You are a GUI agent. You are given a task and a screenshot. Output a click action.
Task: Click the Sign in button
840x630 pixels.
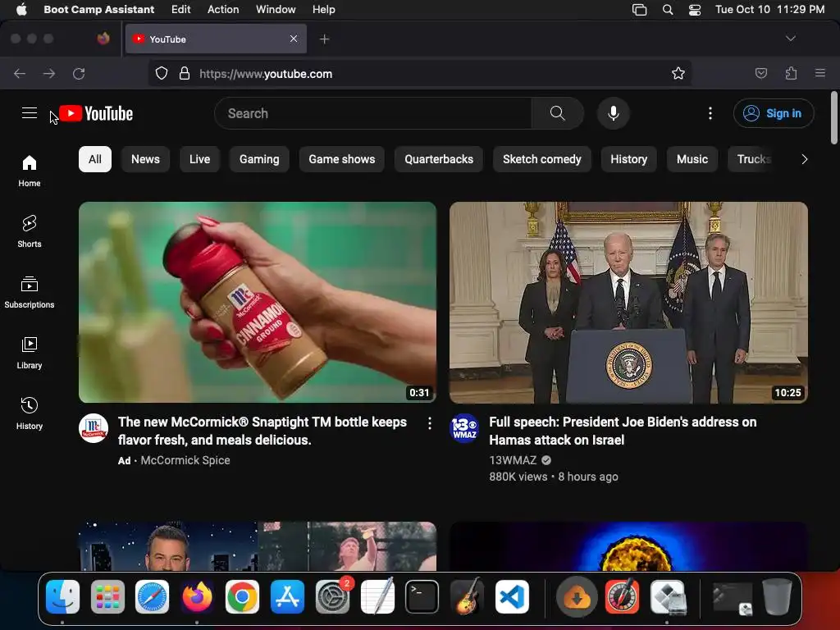click(774, 113)
